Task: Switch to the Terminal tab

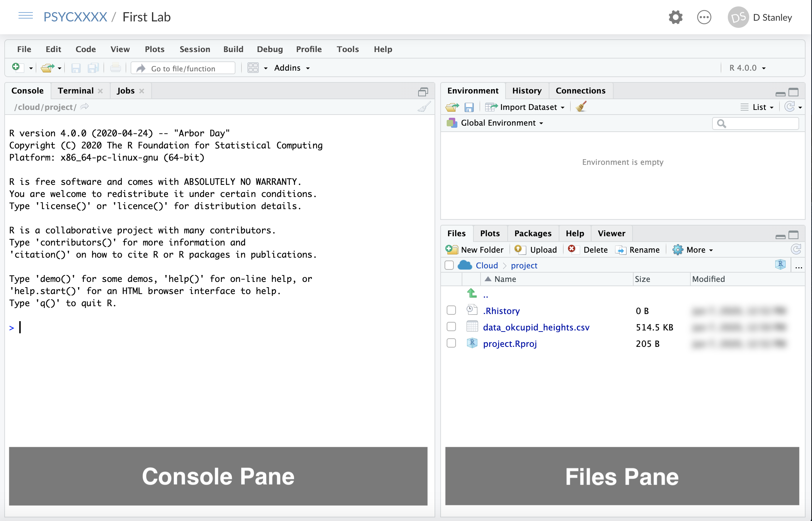Action: pos(76,91)
